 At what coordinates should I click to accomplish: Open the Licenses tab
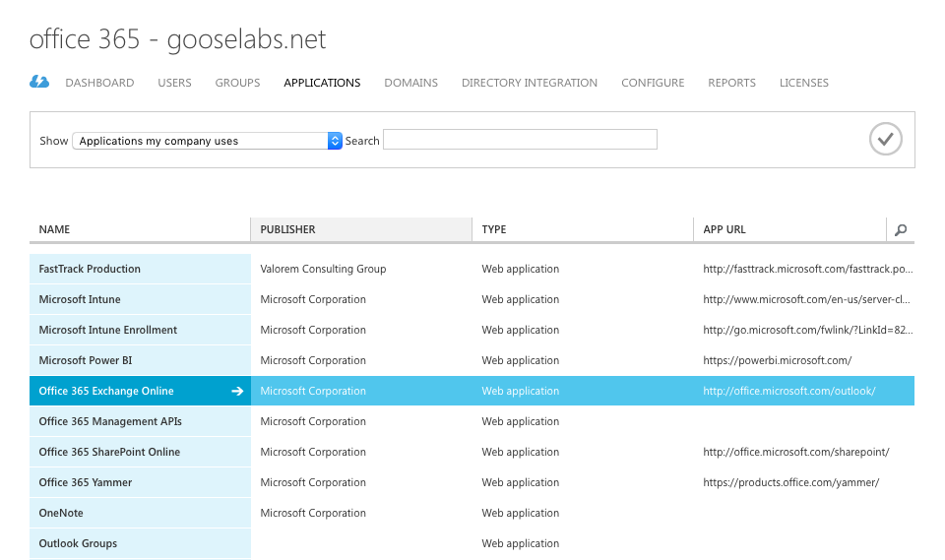click(x=803, y=83)
